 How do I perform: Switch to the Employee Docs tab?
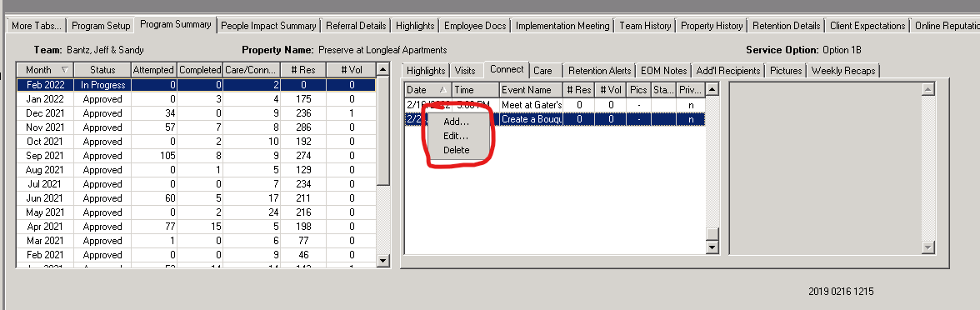475,26
